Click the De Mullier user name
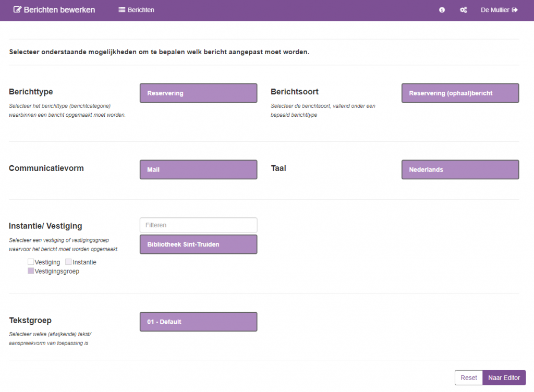The height and width of the screenshot is (392, 534). (x=494, y=10)
